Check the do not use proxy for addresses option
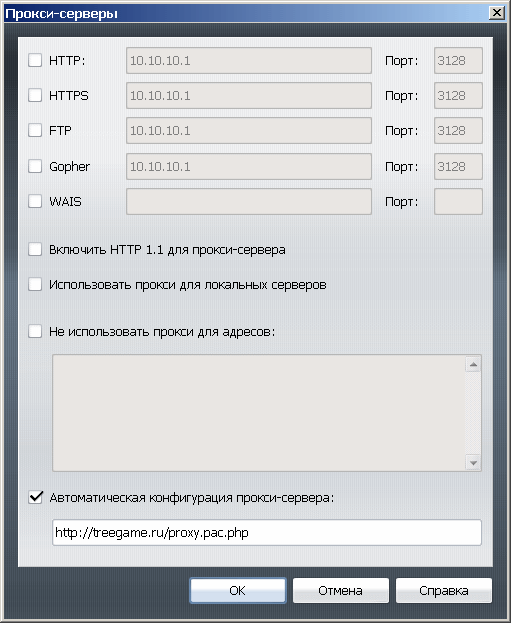 tap(35, 331)
